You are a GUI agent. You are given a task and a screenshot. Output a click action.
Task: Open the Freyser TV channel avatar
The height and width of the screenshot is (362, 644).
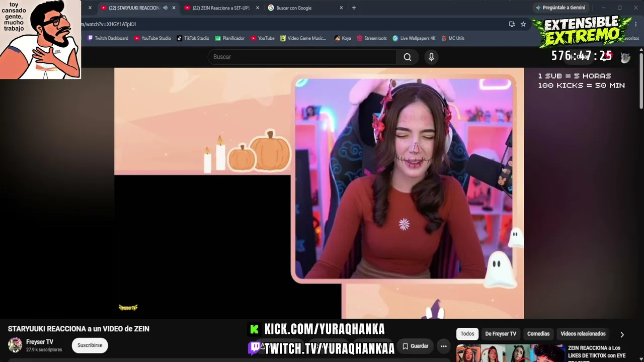(x=15, y=345)
